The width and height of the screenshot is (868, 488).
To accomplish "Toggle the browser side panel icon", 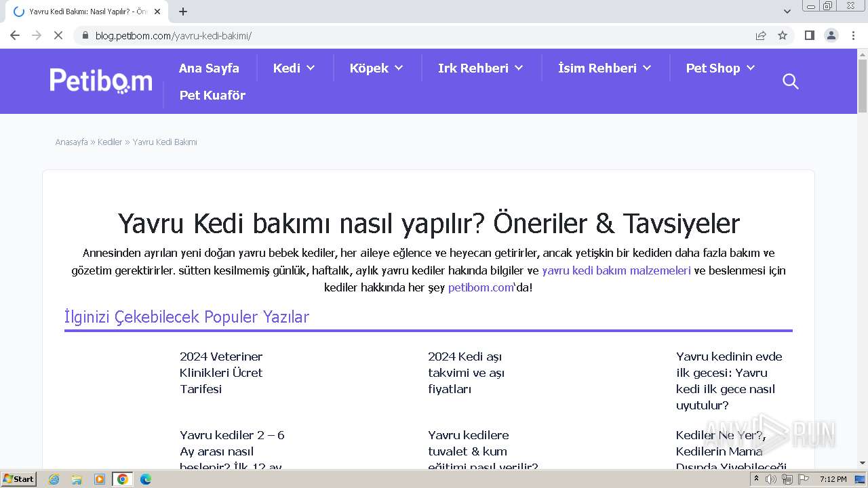I will point(809,35).
